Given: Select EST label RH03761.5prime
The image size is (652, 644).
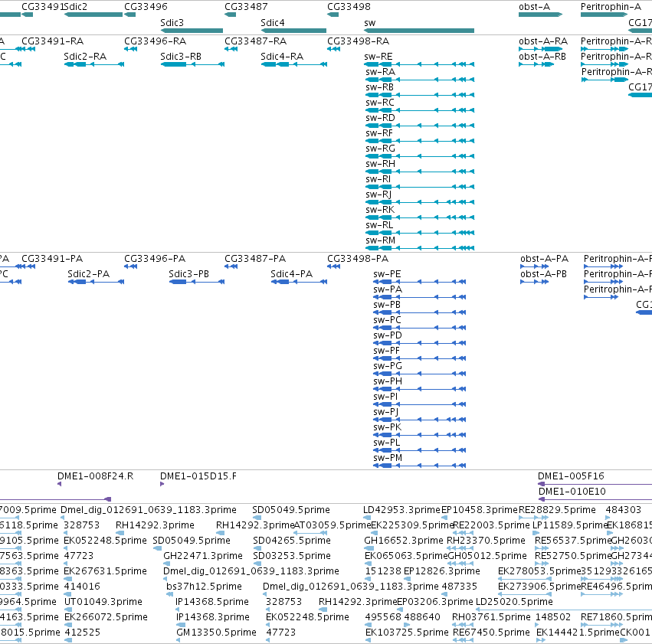Looking at the screenshot, I should coord(491,617).
